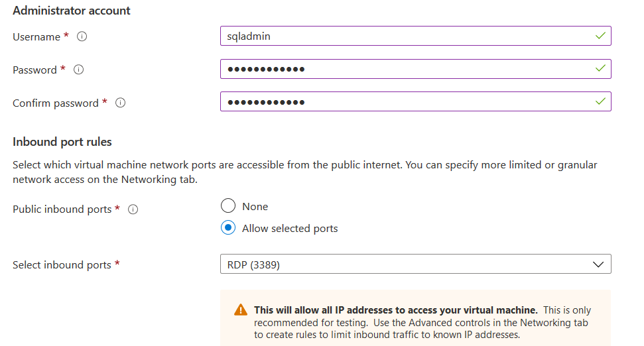Click the Inbound port rules heading
Image resolution: width=644 pixels, height=346 pixels.
pyautogui.click(x=62, y=142)
